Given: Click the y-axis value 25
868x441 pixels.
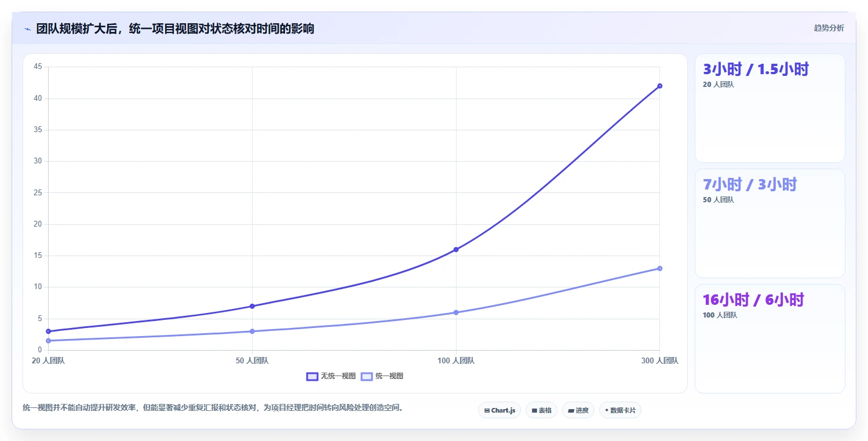Looking at the screenshot, I should click(38, 192).
